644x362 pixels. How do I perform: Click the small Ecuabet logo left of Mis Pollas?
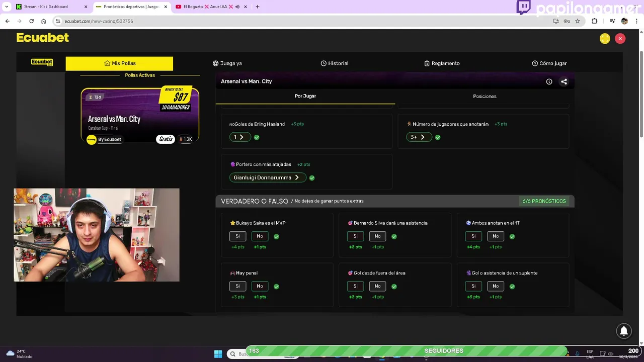[x=42, y=62]
